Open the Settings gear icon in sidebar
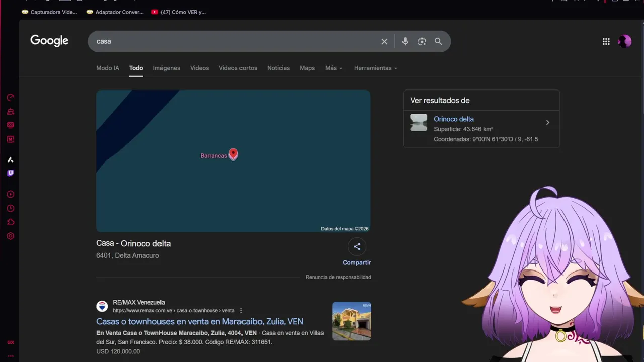Screen dimensions: 644x362 10,236
